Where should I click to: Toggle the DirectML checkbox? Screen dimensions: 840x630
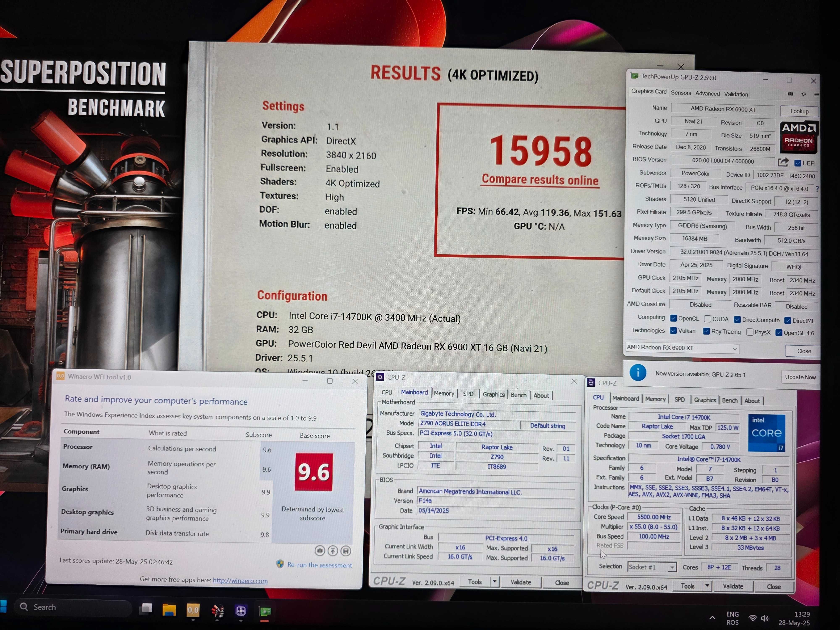click(x=787, y=320)
